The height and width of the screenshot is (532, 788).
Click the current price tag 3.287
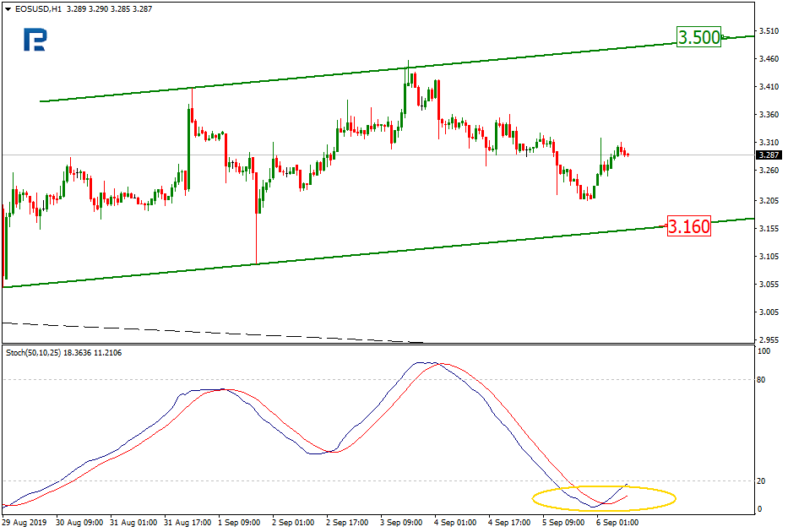click(769, 155)
